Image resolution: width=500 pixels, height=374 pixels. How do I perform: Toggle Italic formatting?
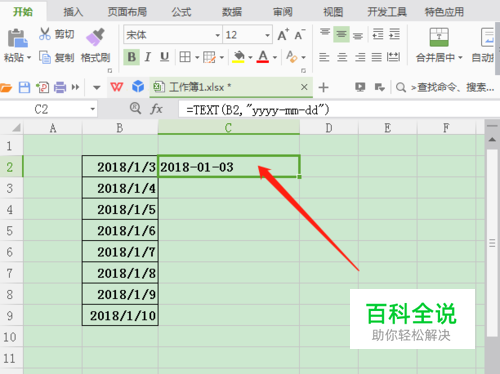tap(148, 57)
